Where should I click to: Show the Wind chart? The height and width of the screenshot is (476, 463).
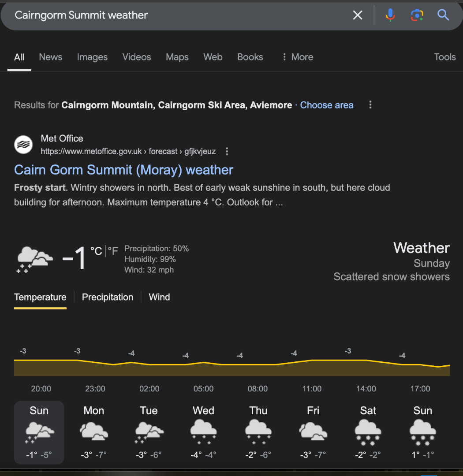[159, 297]
